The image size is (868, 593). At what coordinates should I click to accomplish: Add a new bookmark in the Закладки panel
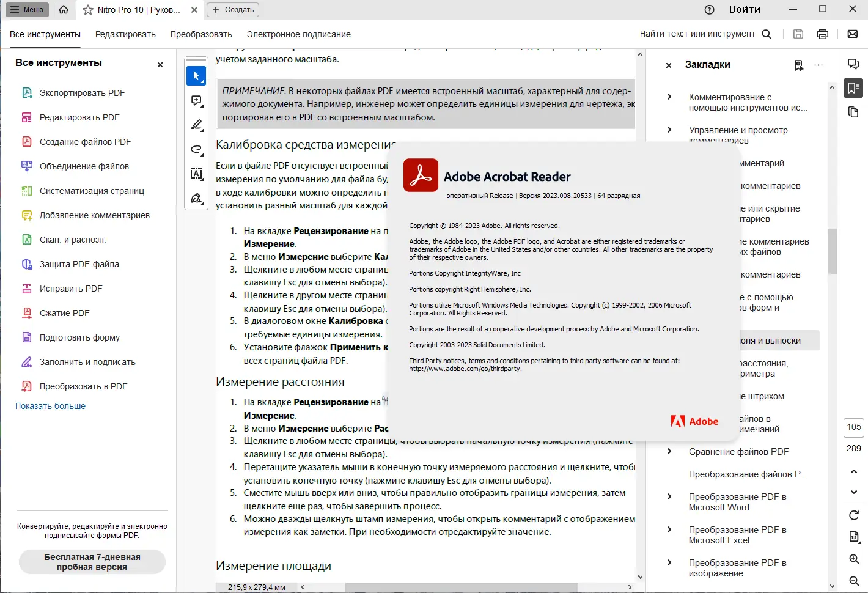(798, 65)
